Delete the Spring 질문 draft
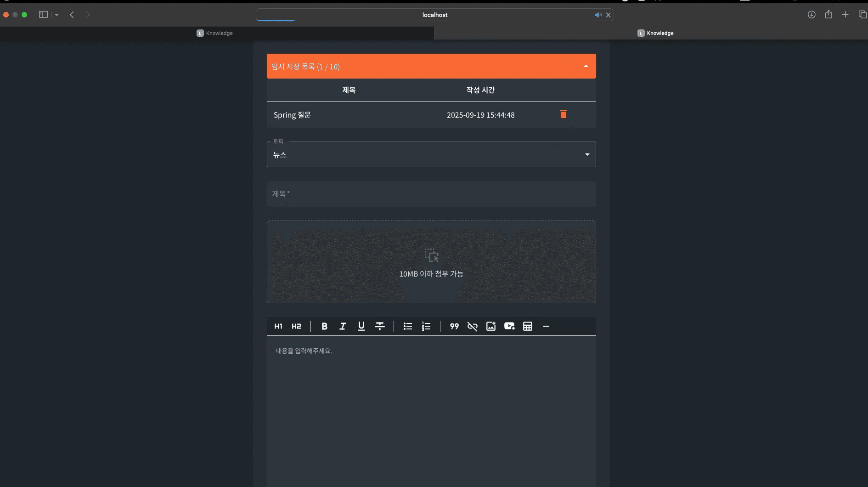868x487 pixels. click(x=564, y=114)
